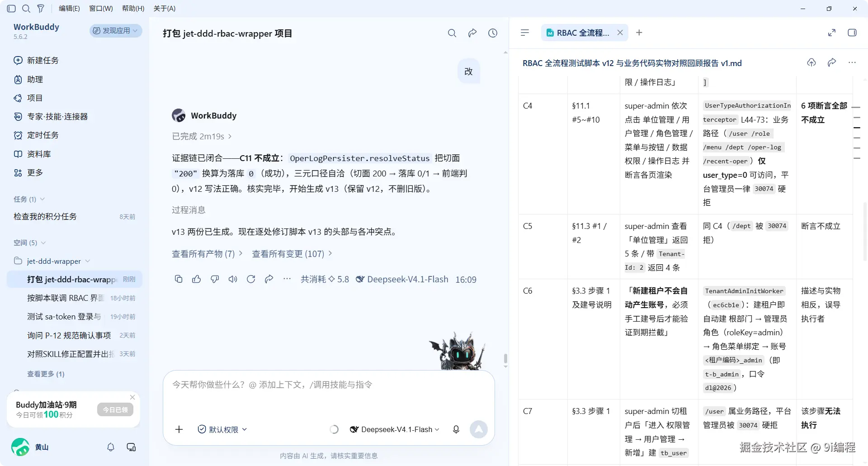Image resolution: width=868 pixels, height=466 pixels.
Task: Open the 窗口(W) menu
Action: 101,9
